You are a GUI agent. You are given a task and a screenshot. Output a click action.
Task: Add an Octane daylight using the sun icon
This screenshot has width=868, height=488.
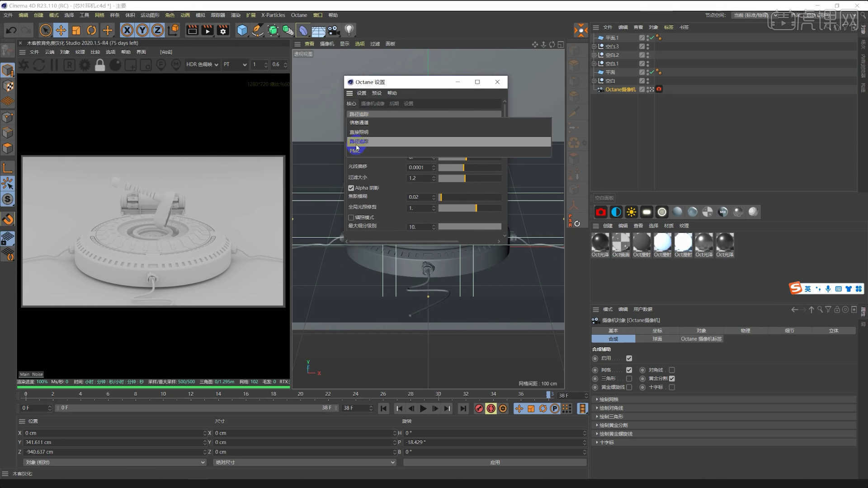point(632,211)
